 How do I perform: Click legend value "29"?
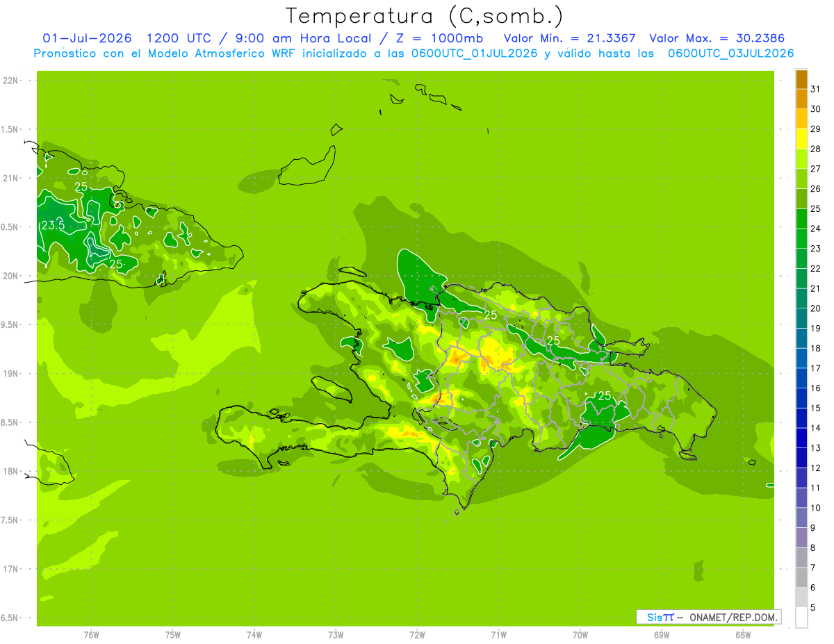(815, 129)
